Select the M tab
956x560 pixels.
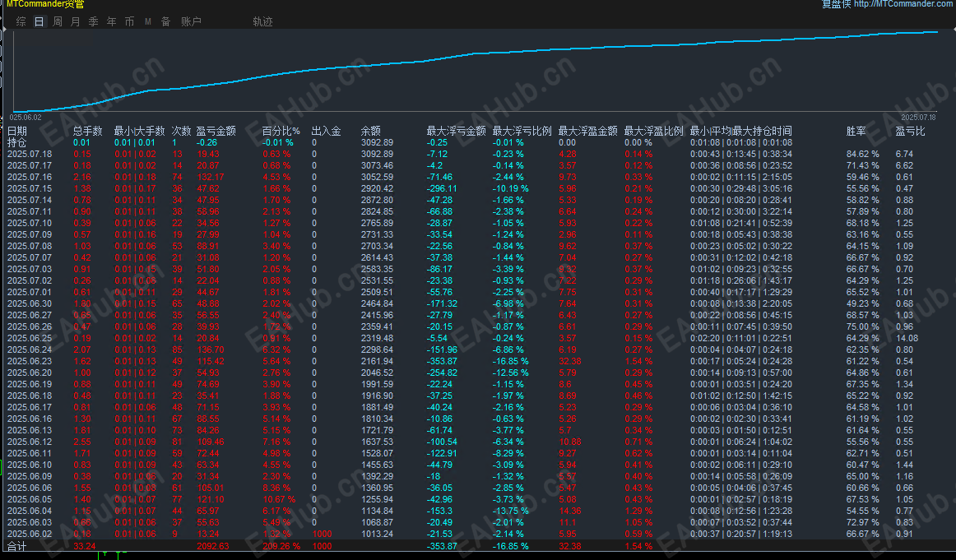pos(148,21)
